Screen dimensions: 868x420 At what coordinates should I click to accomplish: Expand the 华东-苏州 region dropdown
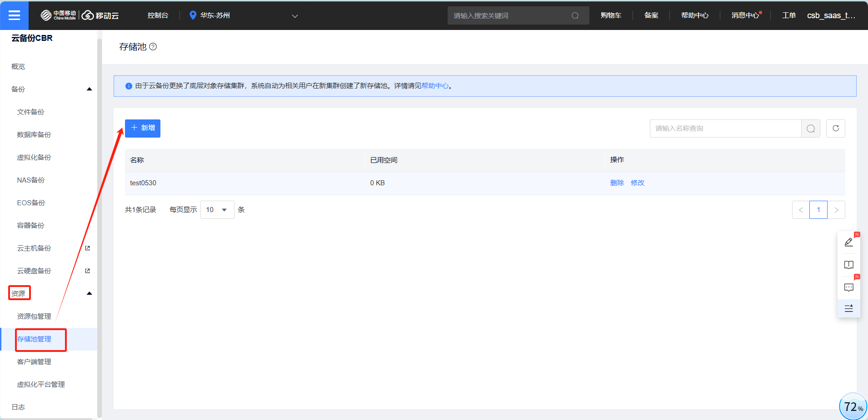(x=295, y=16)
